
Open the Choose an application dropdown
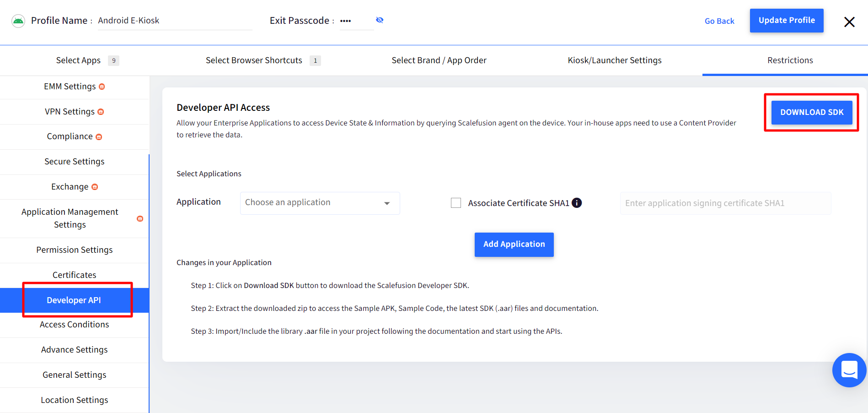(320, 203)
